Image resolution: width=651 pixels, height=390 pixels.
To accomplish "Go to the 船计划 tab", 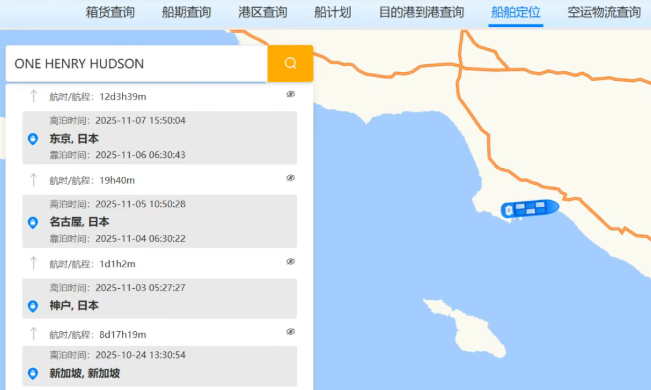I will coord(333,12).
